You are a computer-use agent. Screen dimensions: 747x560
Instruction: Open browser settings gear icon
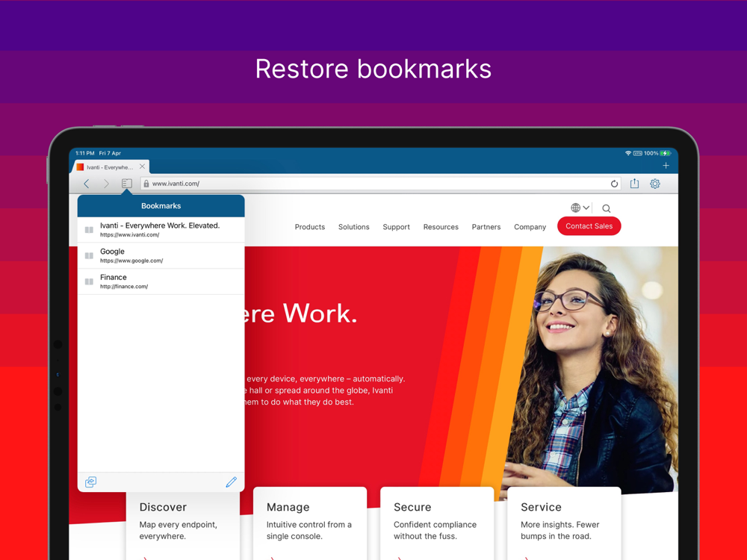(655, 184)
